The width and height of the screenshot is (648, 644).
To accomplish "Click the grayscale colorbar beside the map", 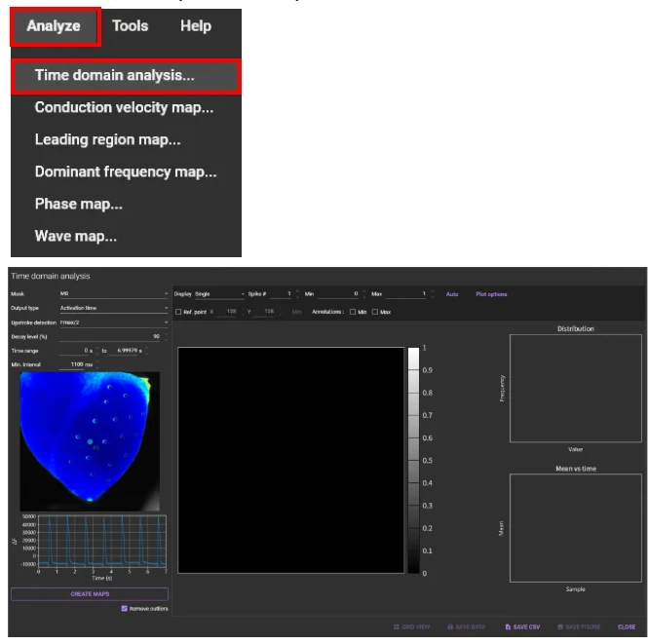I will pyautogui.click(x=413, y=460).
